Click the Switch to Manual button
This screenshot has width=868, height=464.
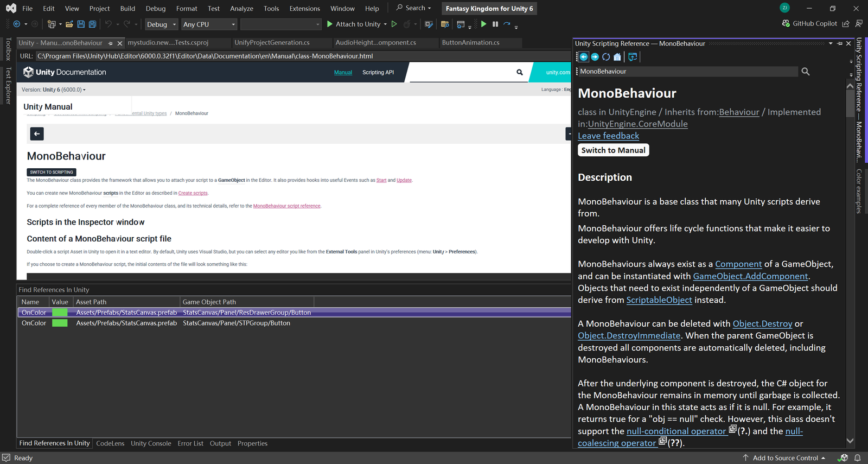click(x=613, y=150)
